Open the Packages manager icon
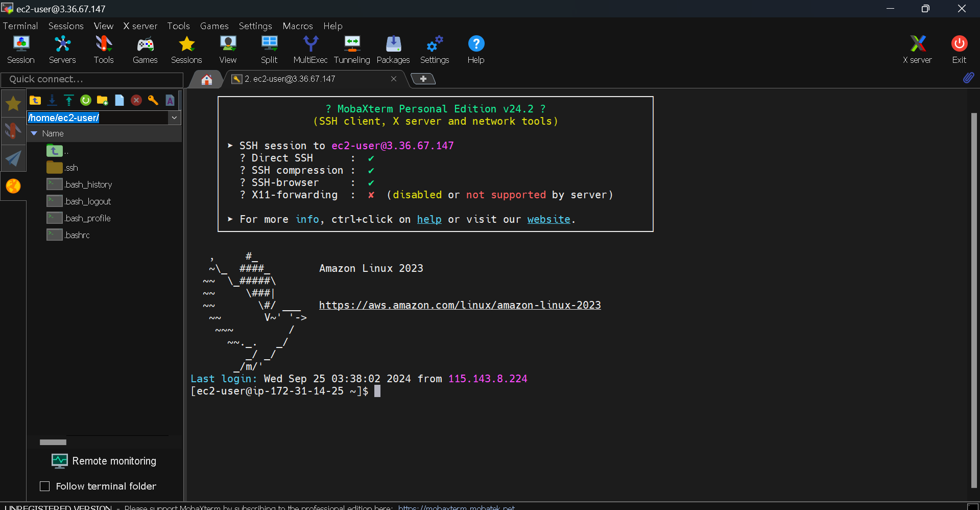This screenshot has width=980, height=510. [393, 50]
